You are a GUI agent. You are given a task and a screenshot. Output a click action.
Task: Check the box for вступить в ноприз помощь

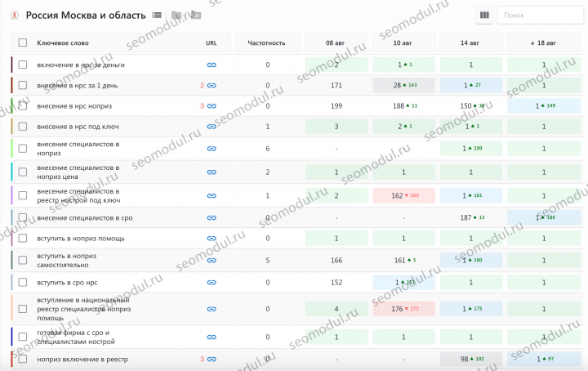pos(23,238)
